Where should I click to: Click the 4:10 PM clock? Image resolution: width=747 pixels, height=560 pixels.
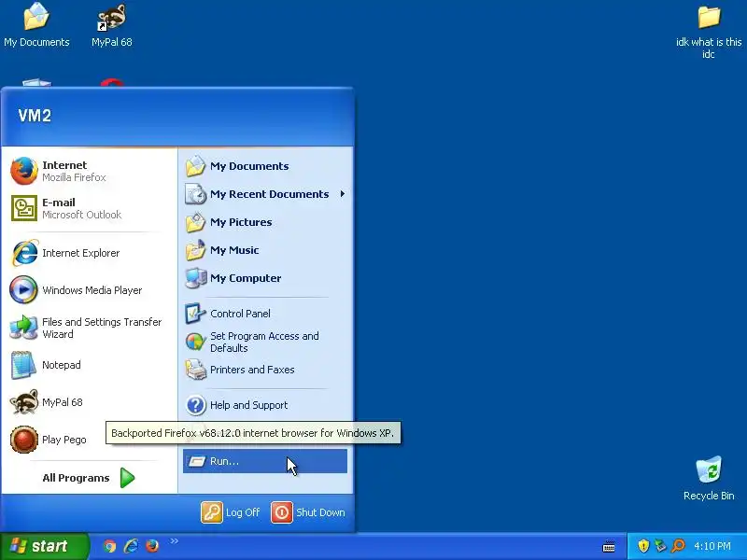tap(712, 546)
